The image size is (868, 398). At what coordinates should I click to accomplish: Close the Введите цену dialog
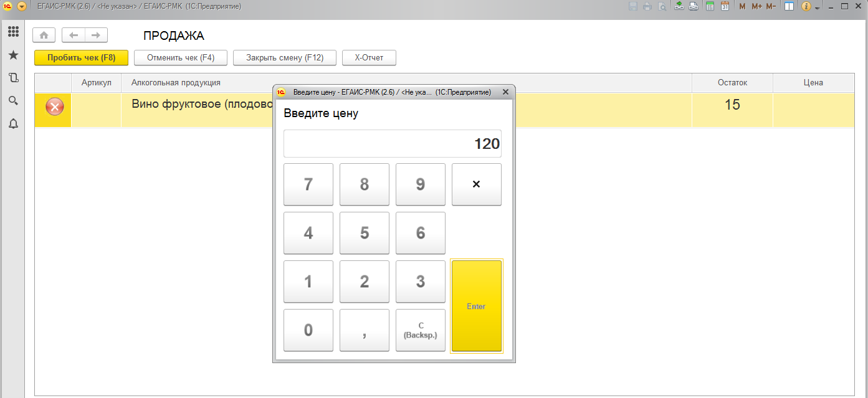(x=505, y=92)
